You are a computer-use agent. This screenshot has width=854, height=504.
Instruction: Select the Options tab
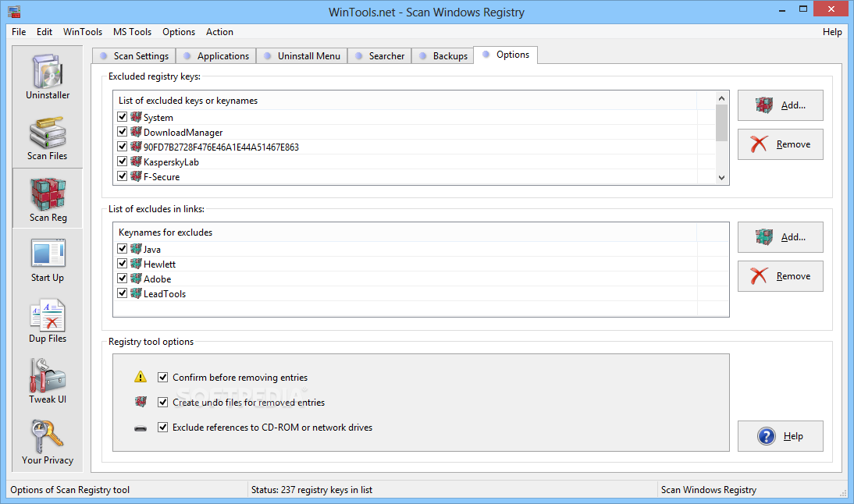coord(505,55)
